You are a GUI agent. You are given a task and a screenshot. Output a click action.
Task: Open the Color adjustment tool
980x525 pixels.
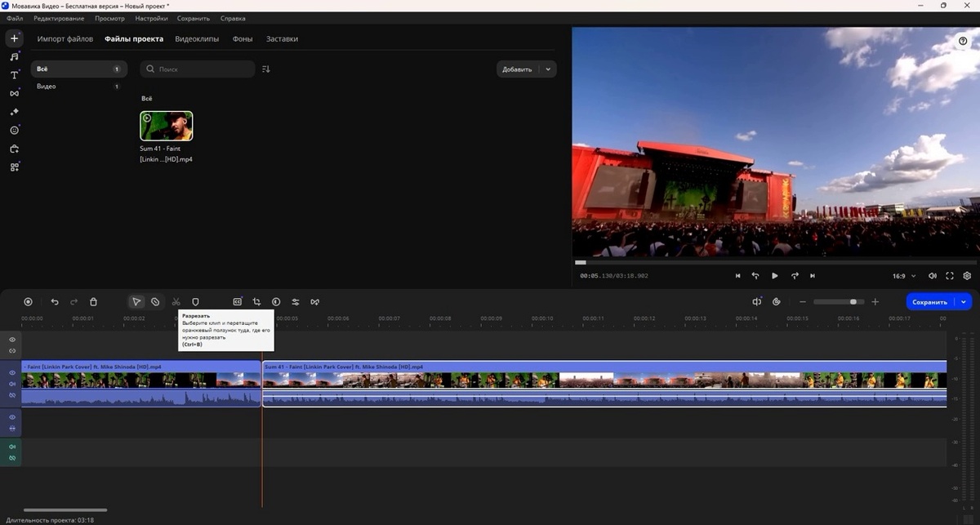(276, 301)
